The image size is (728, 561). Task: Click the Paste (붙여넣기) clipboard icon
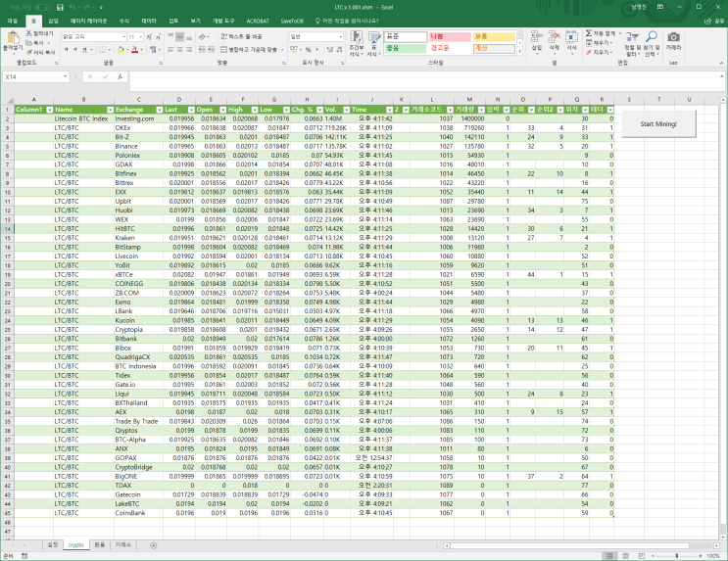tap(13, 37)
